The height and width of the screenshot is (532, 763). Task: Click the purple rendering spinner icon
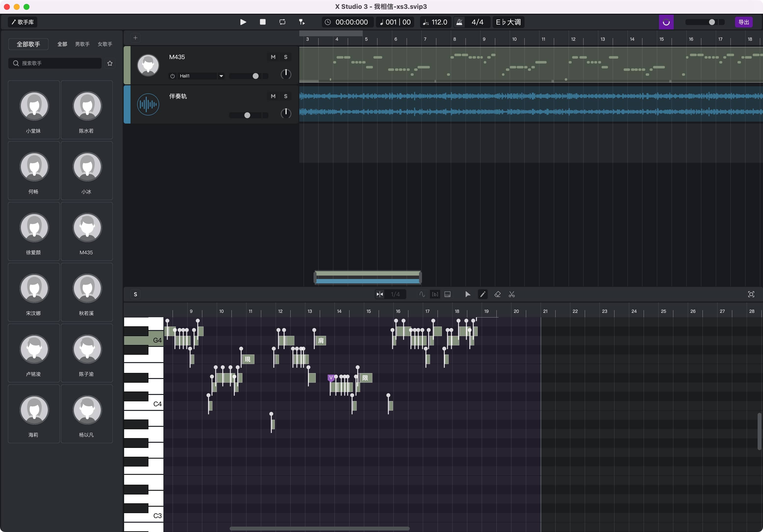click(666, 22)
